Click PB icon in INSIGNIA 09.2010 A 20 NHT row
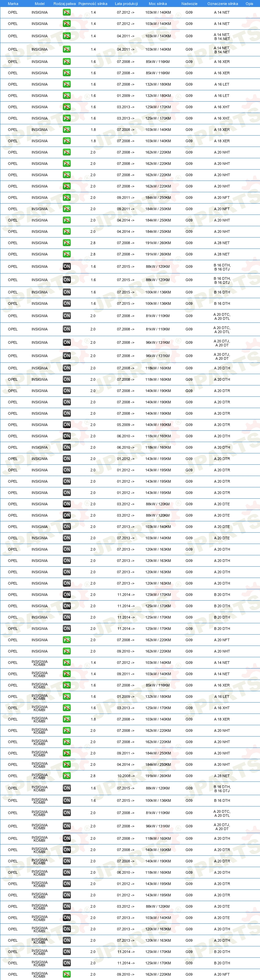This screenshot has height=980, width=260. tap(66, 651)
